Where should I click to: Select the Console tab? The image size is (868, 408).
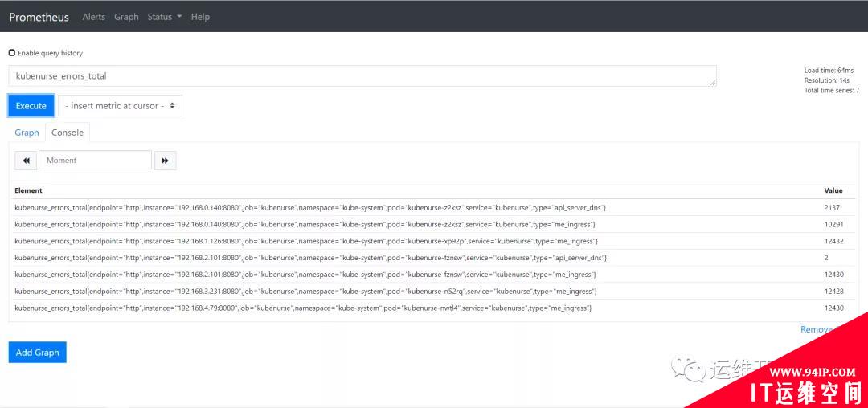68,133
